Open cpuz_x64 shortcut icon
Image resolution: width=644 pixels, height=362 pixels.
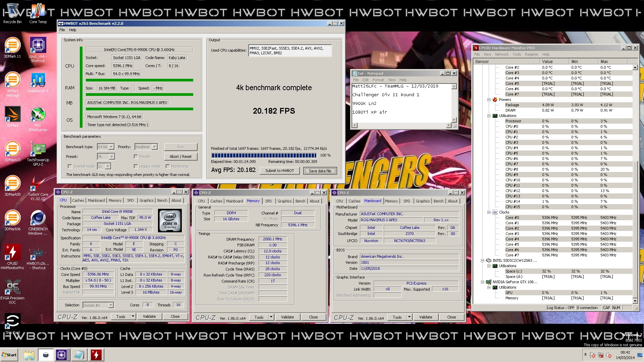coord(38,50)
